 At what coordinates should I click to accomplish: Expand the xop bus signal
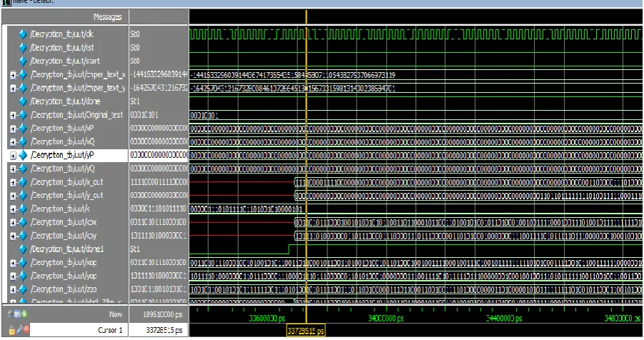pos(13,263)
